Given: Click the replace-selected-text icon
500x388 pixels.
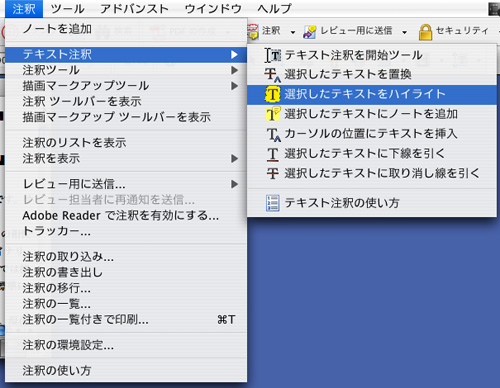Looking at the screenshot, I should pos(273,75).
